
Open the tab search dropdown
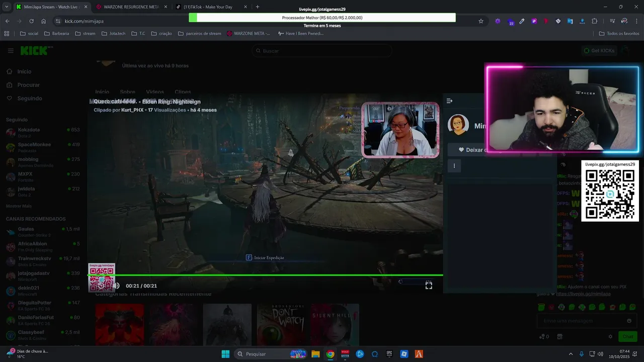click(7, 7)
